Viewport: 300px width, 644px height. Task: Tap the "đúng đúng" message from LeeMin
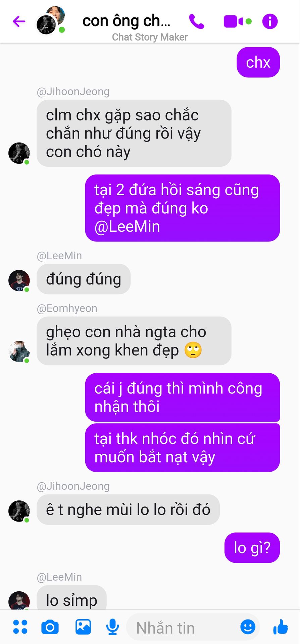(x=84, y=279)
